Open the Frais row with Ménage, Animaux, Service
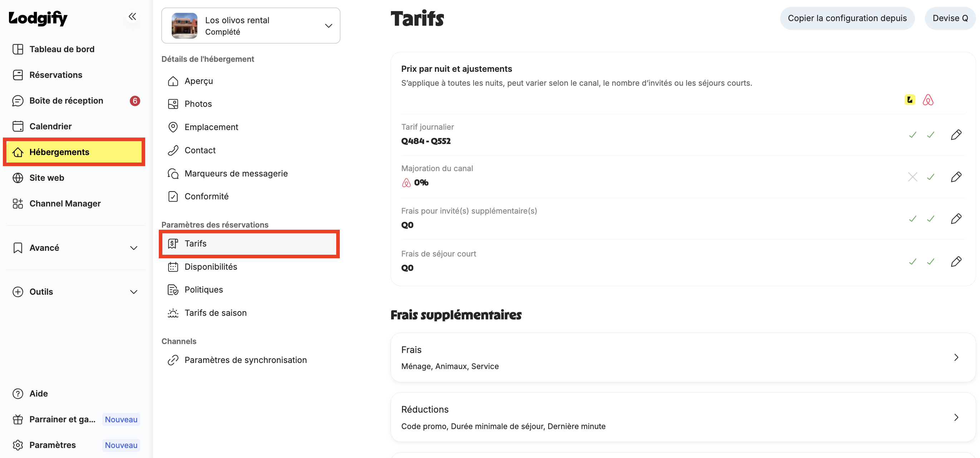 (682, 357)
